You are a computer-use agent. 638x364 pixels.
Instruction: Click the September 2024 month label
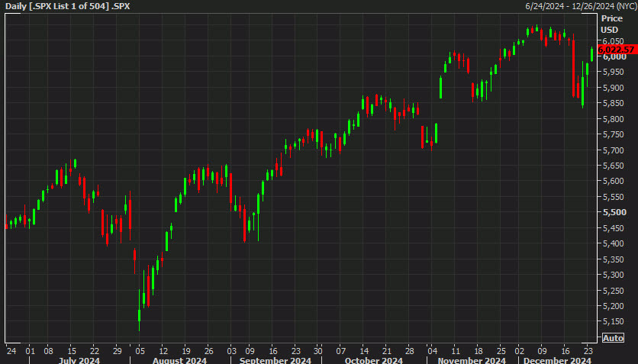pyautogui.click(x=275, y=360)
